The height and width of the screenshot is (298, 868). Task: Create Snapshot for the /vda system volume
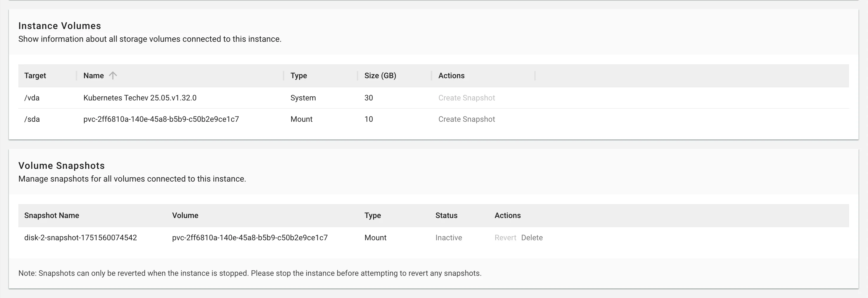point(466,98)
